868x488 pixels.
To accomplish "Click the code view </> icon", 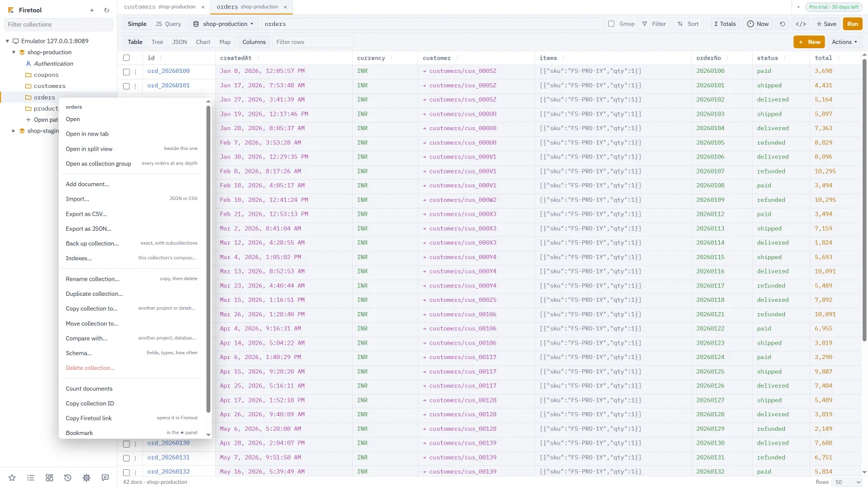I will tap(800, 24).
